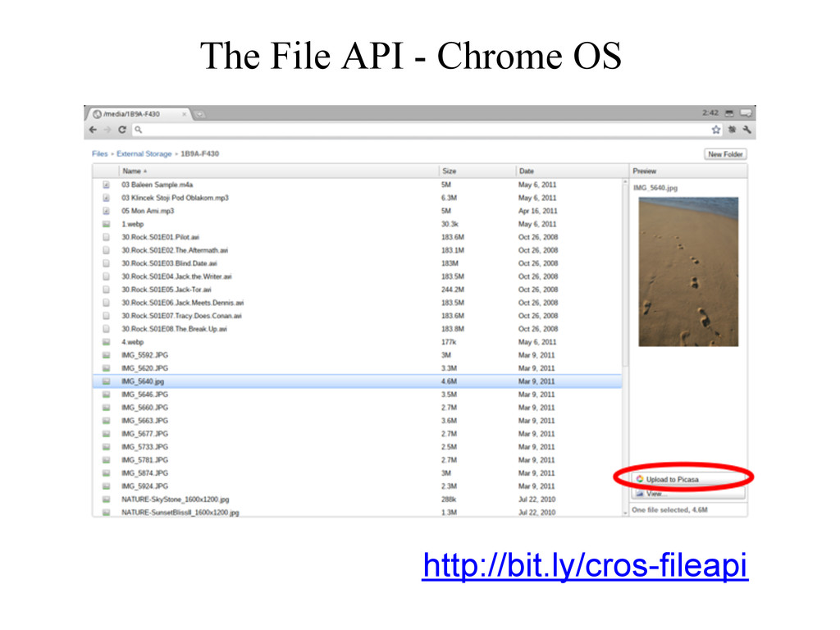Select file 30.Rock.S01E05.Jack-Tor.avi
840x630 pixels.
coord(358,290)
